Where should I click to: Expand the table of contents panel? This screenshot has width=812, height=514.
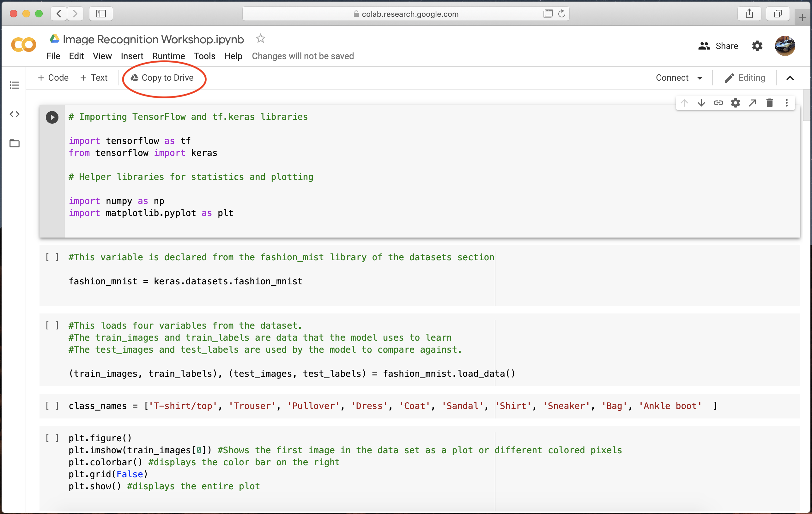[x=15, y=85]
